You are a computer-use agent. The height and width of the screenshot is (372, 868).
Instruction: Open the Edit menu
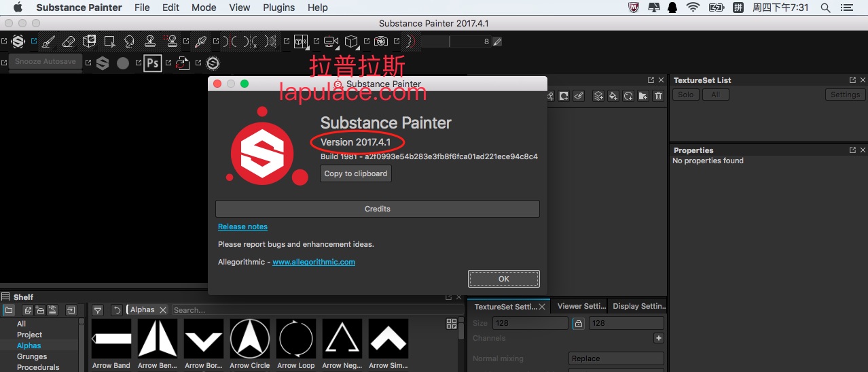coord(171,7)
